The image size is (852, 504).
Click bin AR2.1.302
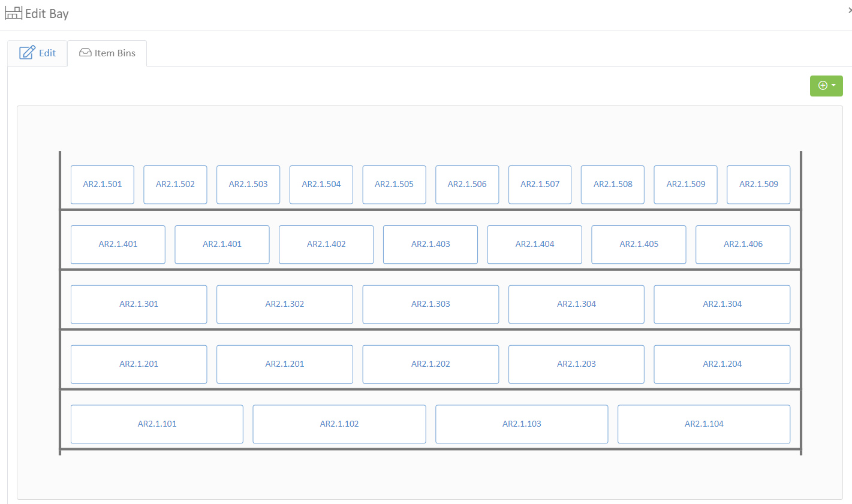point(285,304)
